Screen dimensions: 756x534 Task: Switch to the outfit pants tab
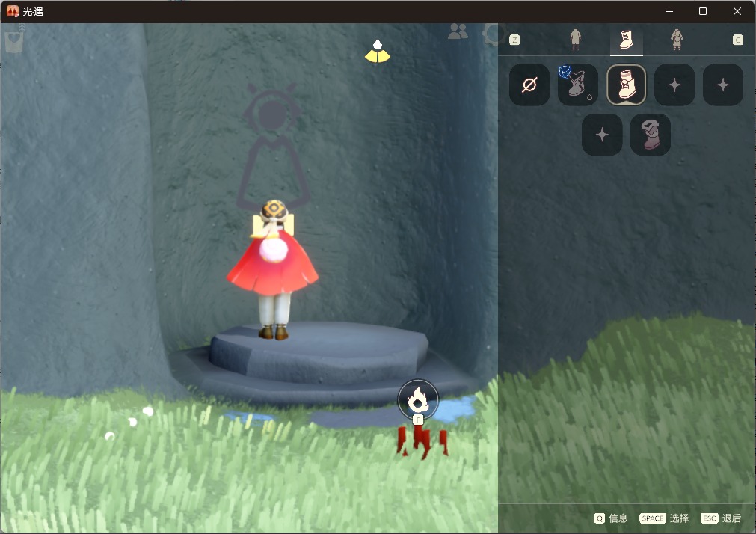pyautogui.click(x=575, y=40)
